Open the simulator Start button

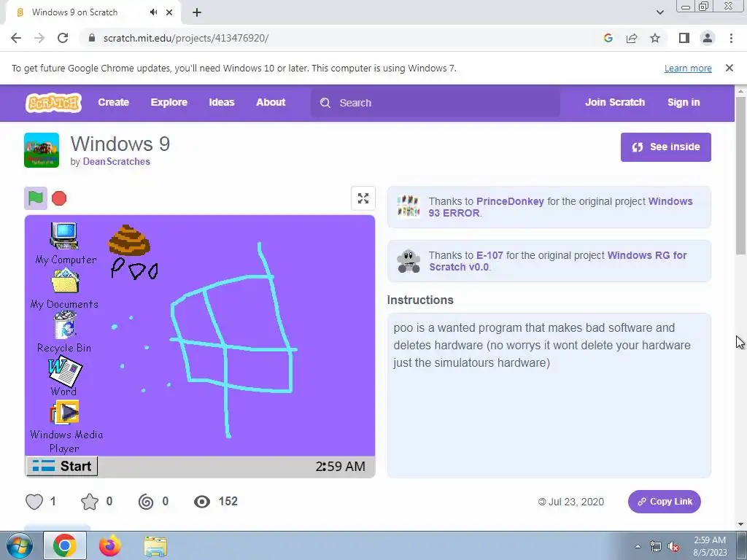[x=62, y=466]
